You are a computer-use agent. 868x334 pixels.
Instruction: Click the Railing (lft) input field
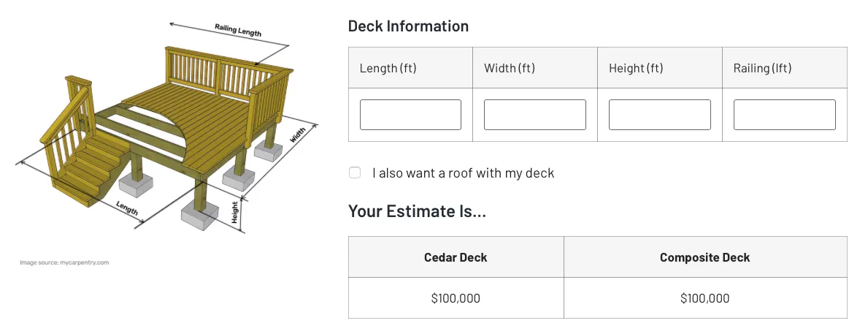[x=784, y=115]
